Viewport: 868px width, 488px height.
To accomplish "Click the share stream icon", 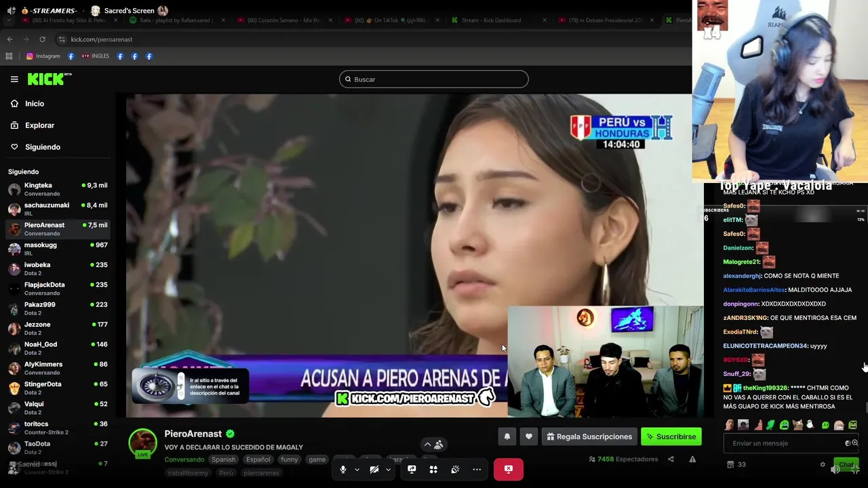I will pos(671,459).
